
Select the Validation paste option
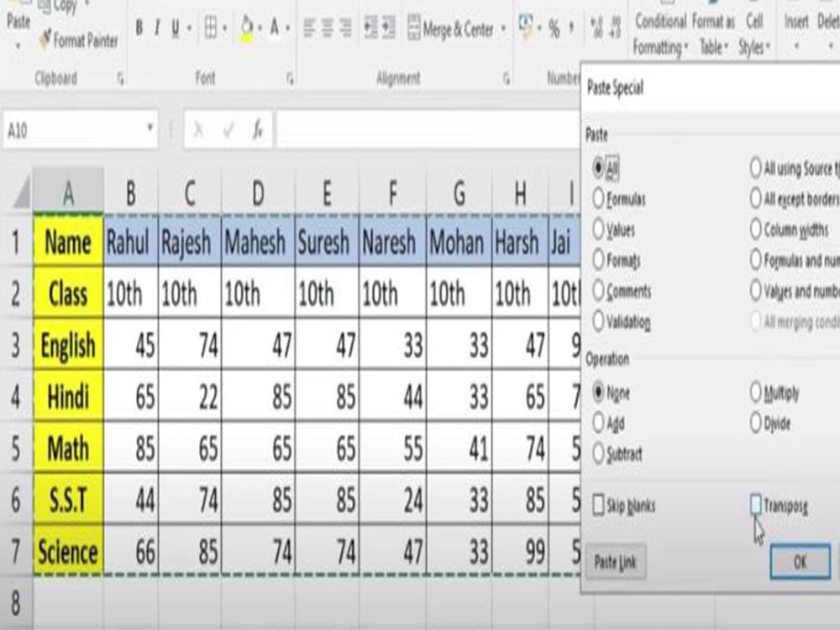(598, 322)
